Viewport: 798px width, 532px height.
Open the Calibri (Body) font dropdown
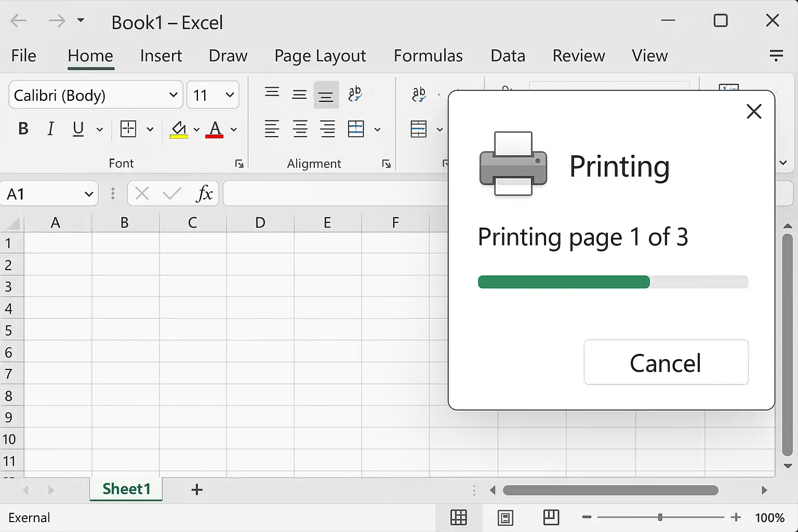(x=173, y=95)
